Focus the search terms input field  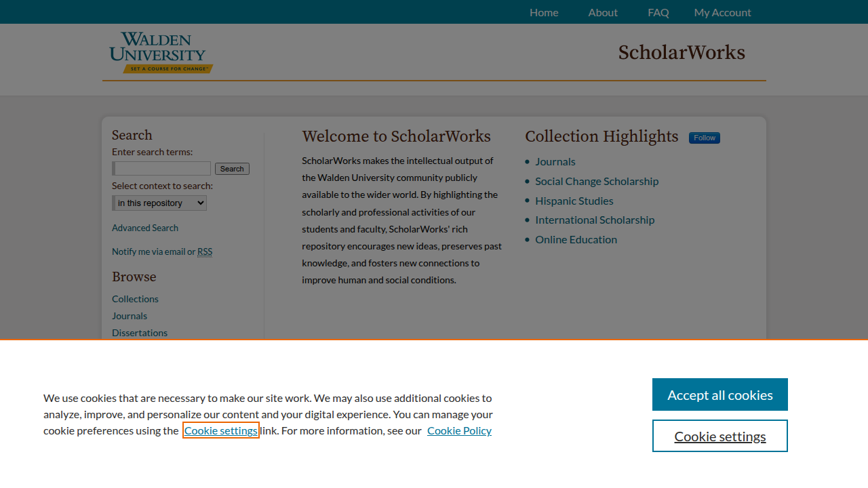pyautogui.click(x=161, y=169)
